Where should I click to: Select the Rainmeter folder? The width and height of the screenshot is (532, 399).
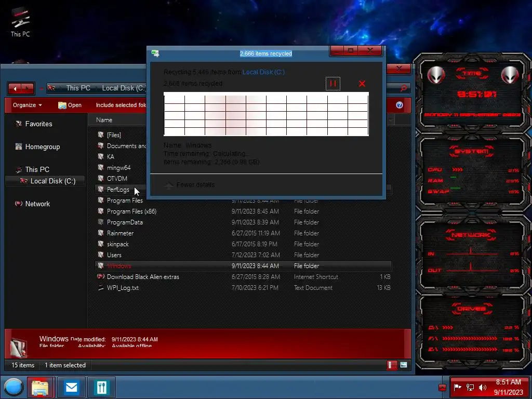tap(120, 233)
